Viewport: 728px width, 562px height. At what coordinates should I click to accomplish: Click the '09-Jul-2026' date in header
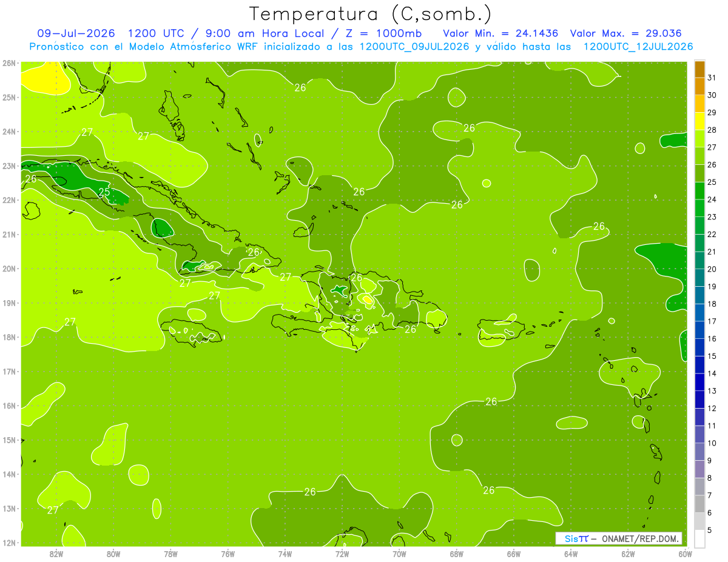click(77, 33)
